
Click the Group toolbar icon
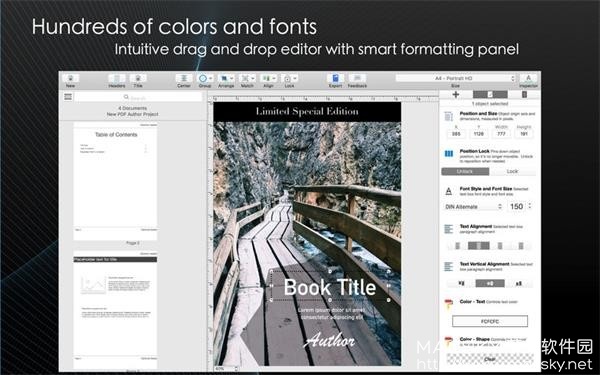205,78
